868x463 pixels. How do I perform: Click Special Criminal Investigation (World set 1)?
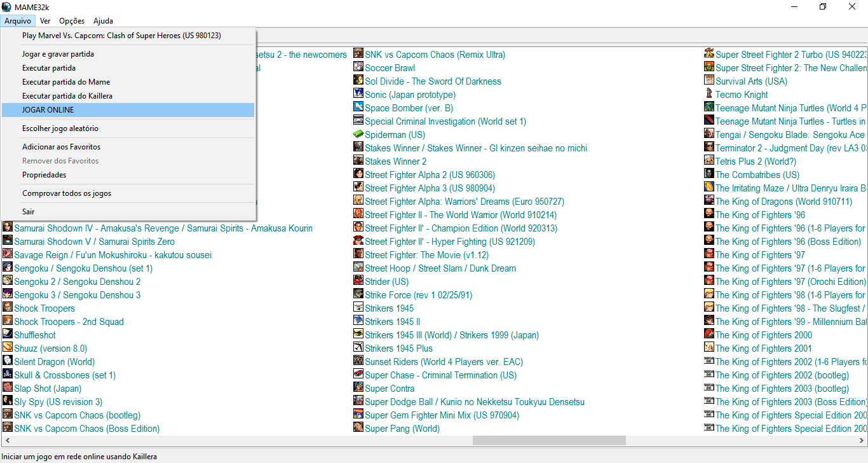[445, 121]
